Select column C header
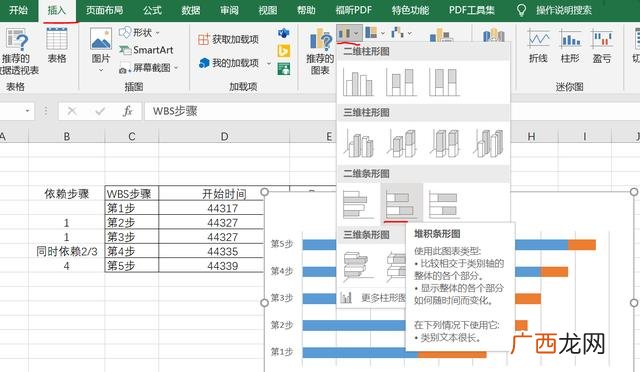Image resolution: width=640 pixels, height=372 pixels. [x=131, y=136]
